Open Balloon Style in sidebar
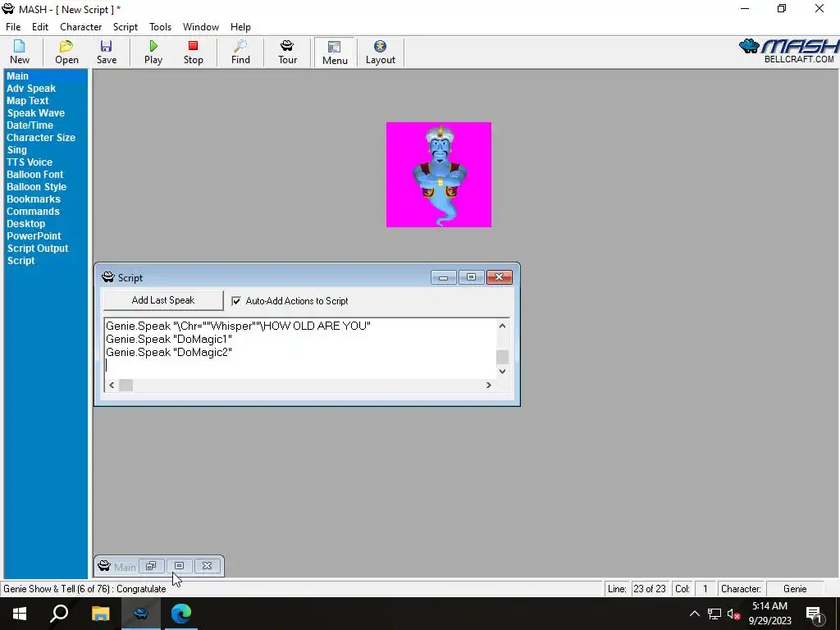 [x=36, y=187]
